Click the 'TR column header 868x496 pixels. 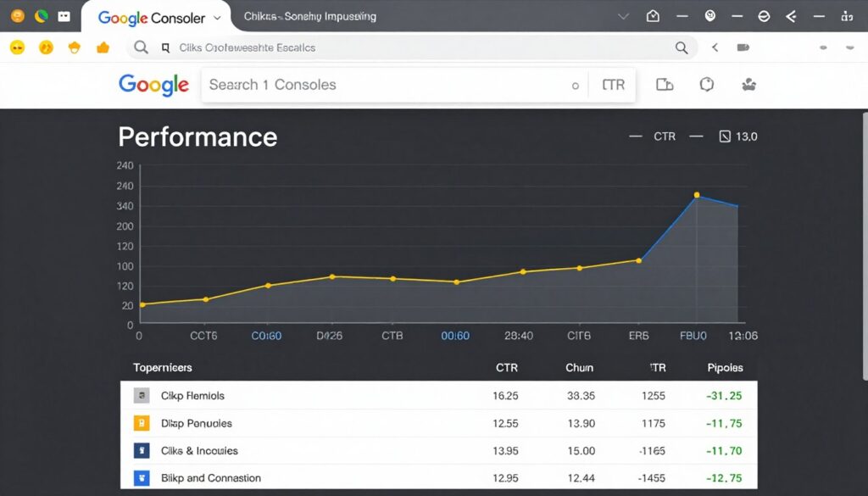pos(658,368)
